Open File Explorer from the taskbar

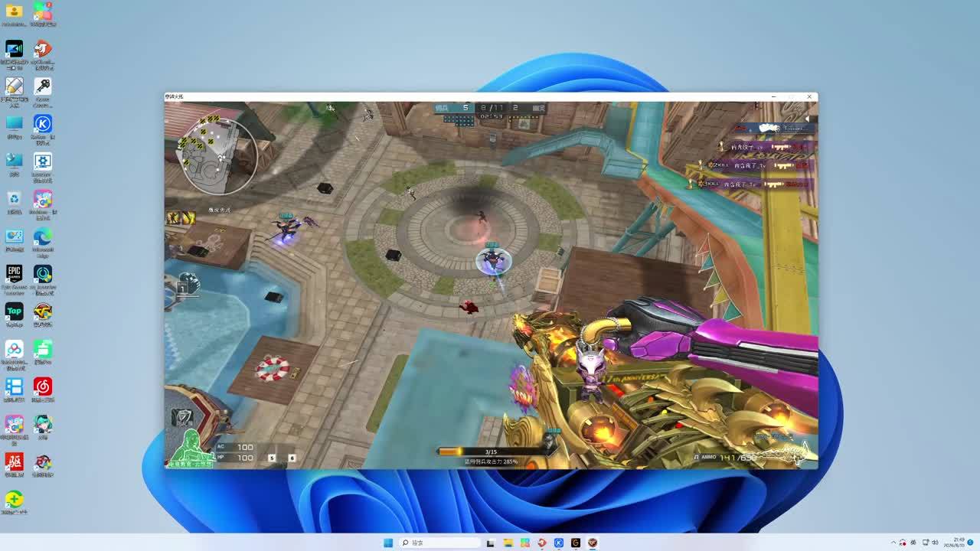coord(508,543)
